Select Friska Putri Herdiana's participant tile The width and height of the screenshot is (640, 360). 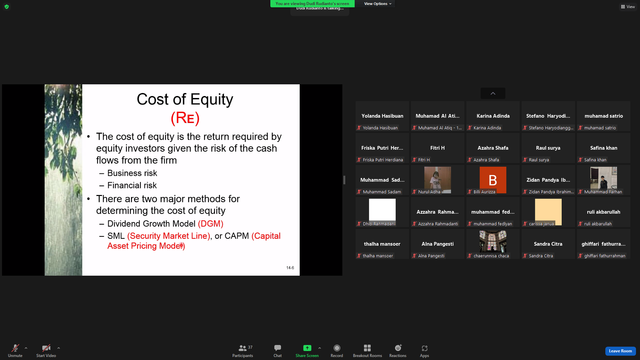pyautogui.click(x=382, y=148)
